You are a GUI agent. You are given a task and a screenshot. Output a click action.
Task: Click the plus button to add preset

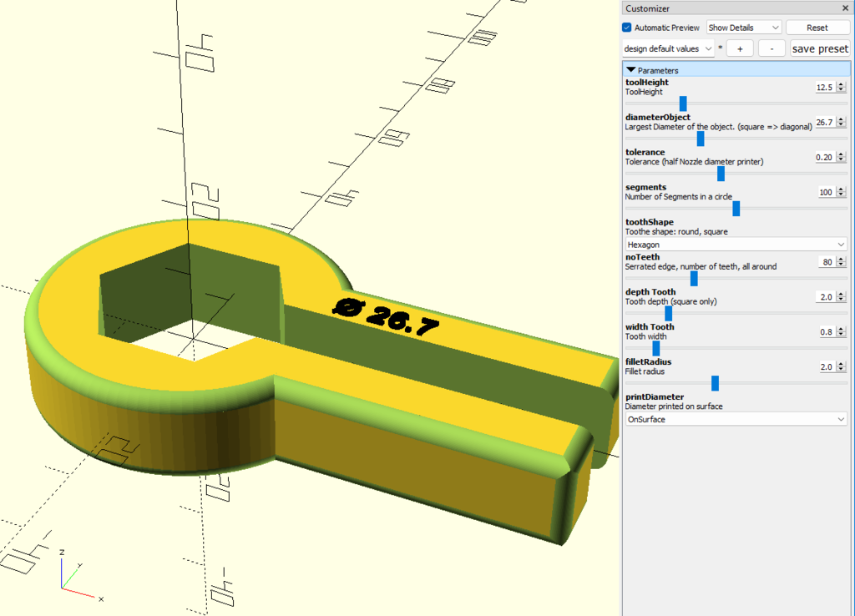[739, 48]
